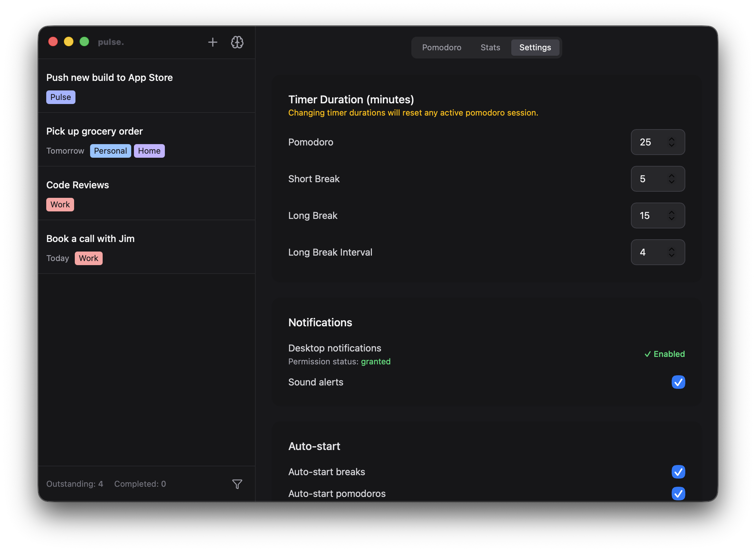Click the Home tag on grocery order task
Viewport: 756px width, 552px height.
click(149, 151)
